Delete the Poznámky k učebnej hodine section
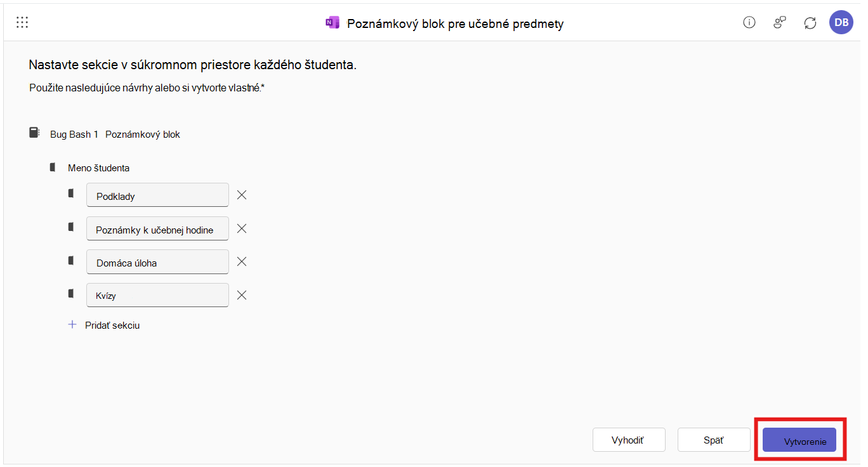 coord(242,228)
